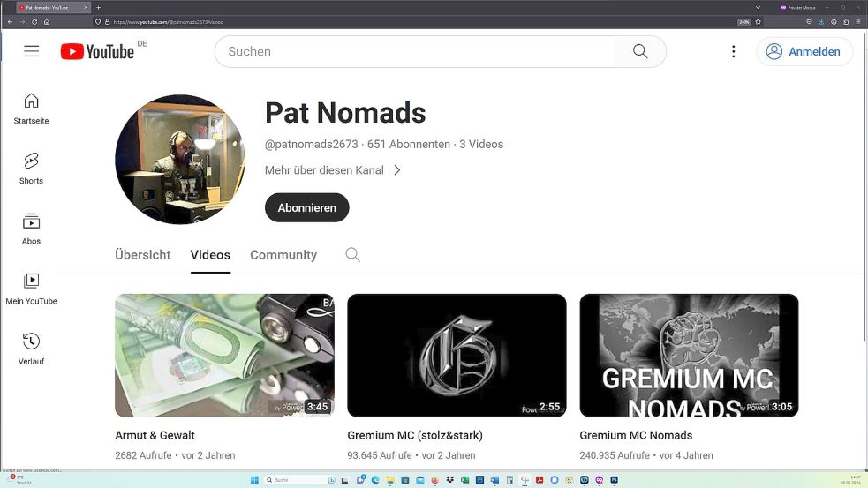
Task: Open the Armut & Gewalt video title
Action: (155, 435)
